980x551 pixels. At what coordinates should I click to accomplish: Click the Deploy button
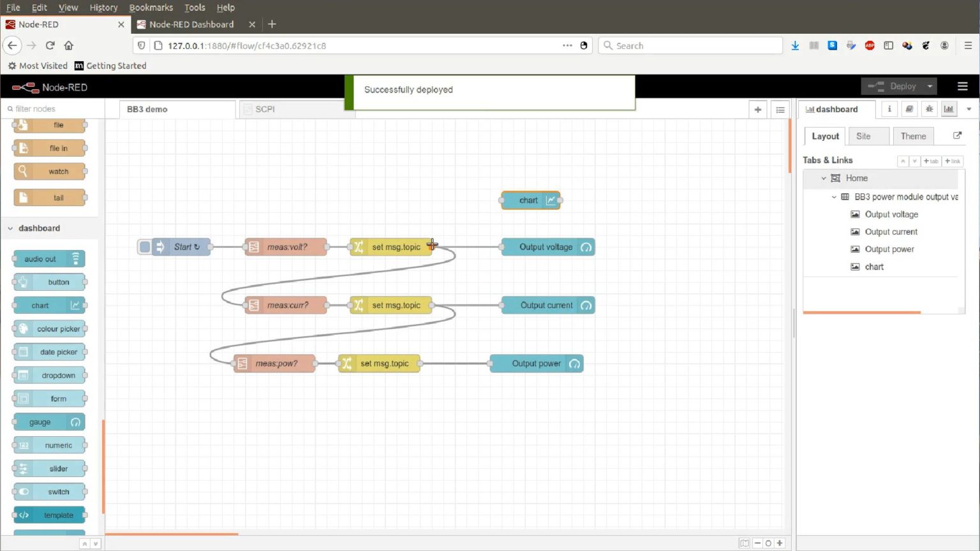(x=893, y=86)
